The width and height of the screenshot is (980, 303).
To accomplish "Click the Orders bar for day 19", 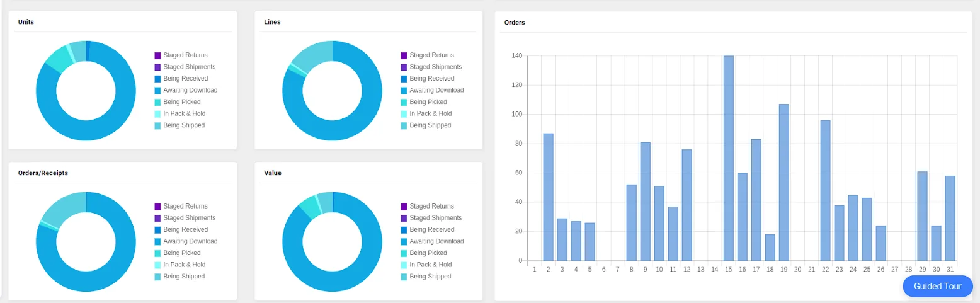I will (x=783, y=183).
